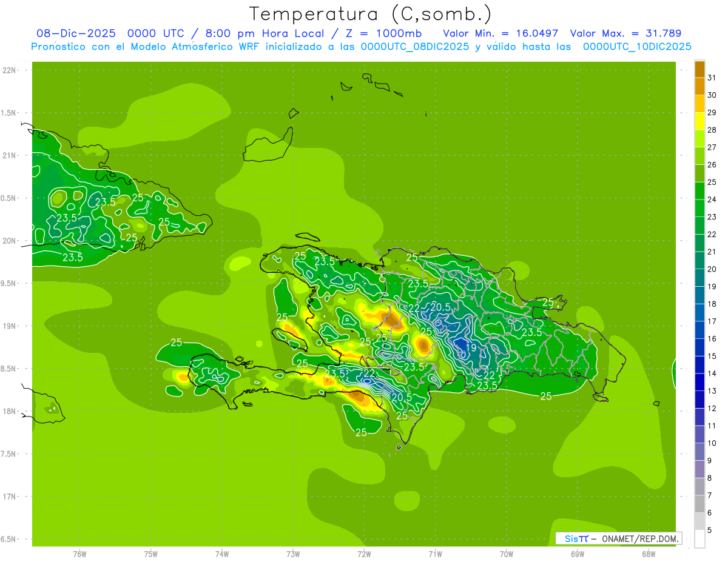Click the "73W" longitude axis label
The width and height of the screenshot is (728, 562).
coord(293,554)
